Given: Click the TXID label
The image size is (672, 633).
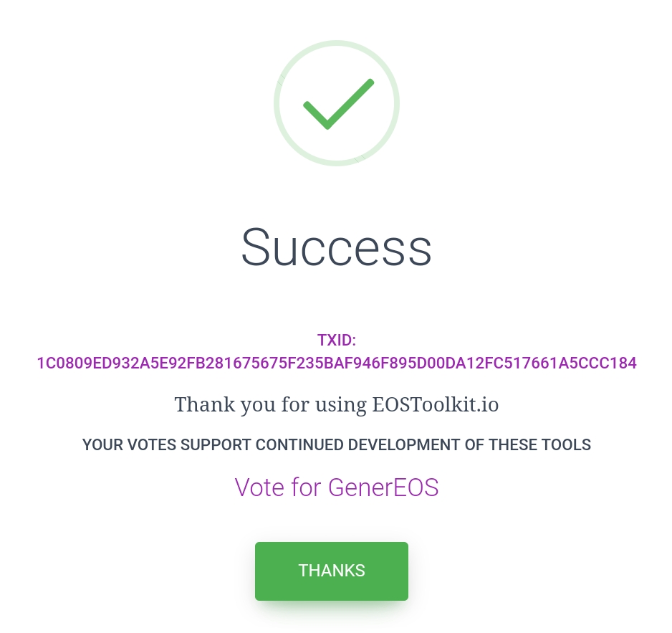Looking at the screenshot, I should coord(337,341).
